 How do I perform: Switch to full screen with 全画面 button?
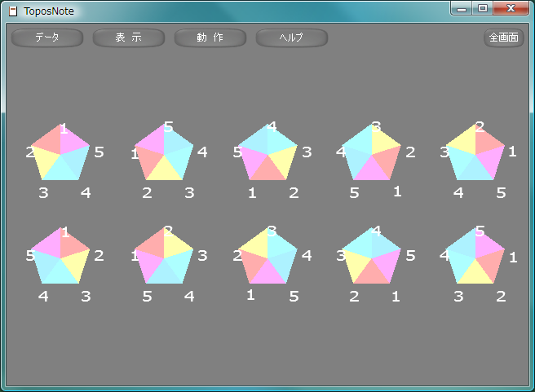(x=504, y=37)
